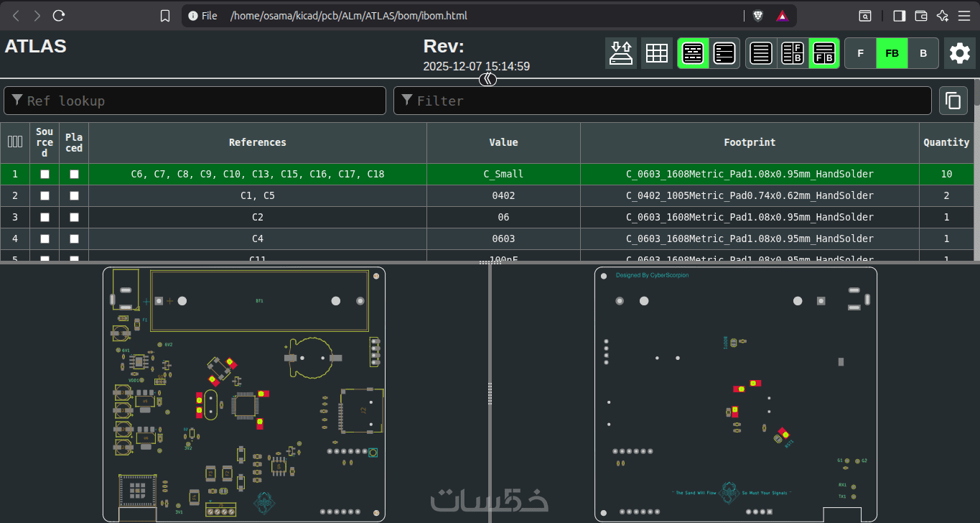Open Brave Rewards icon
This screenshot has width=980, height=523.
coord(783,16)
